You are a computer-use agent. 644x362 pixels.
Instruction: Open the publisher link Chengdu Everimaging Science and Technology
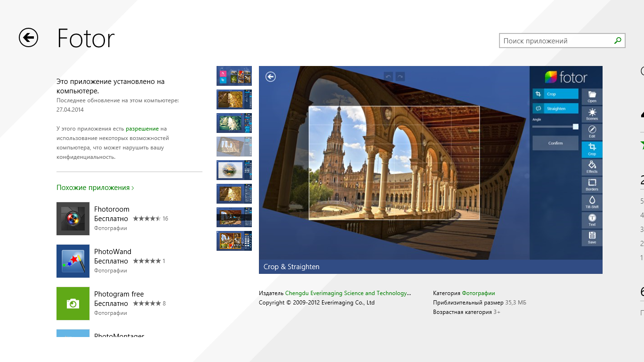tap(348, 293)
